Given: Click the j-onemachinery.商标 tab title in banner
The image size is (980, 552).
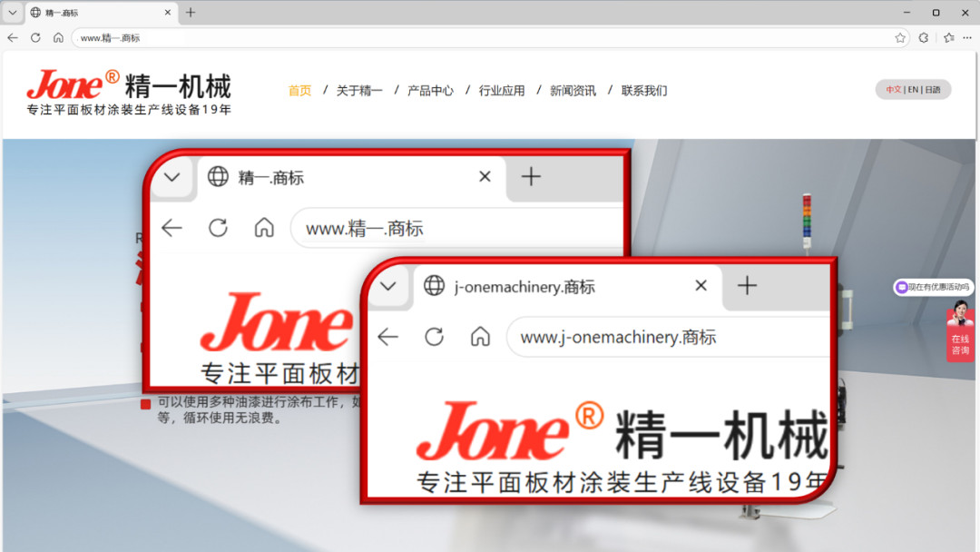Looking at the screenshot, I should tap(524, 287).
